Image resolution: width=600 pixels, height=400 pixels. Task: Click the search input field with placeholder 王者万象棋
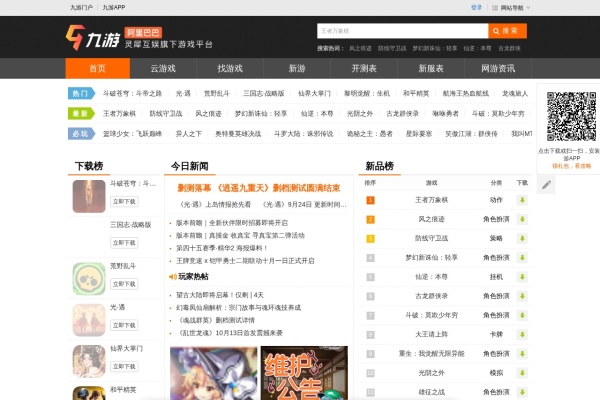tap(403, 31)
